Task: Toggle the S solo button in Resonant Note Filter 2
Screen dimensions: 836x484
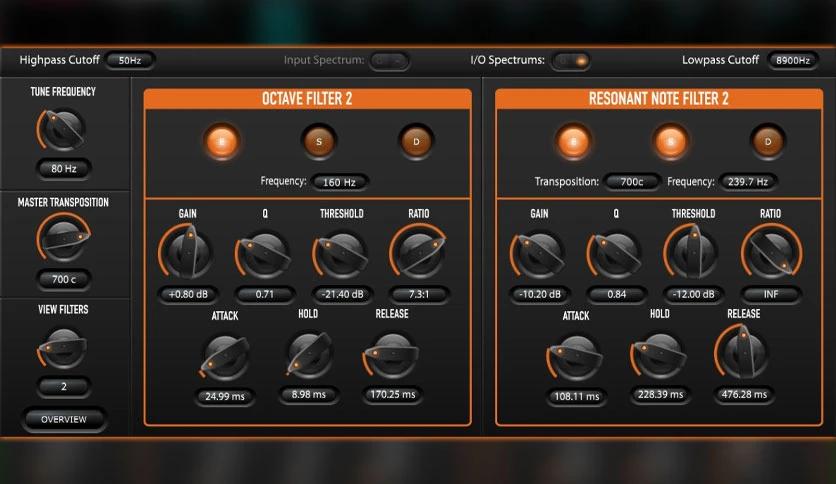Action: pyautogui.click(x=670, y=142)
